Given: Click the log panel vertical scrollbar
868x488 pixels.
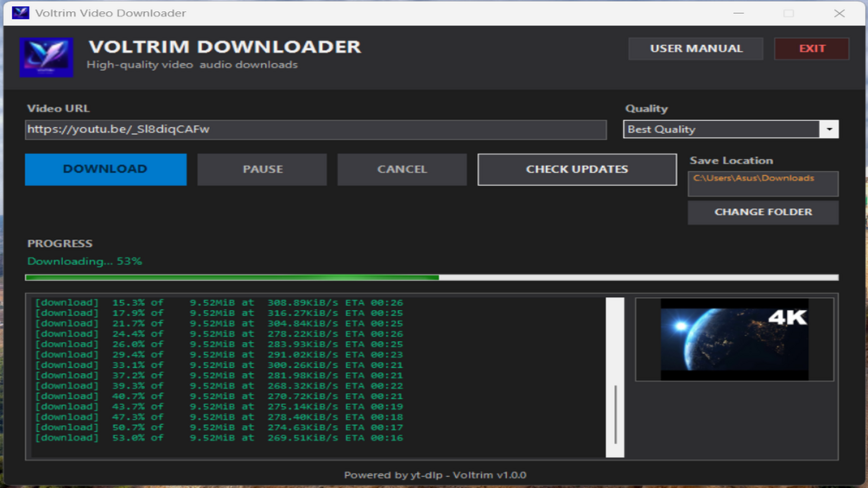Looking at the screenshot, I should [615, 377].
